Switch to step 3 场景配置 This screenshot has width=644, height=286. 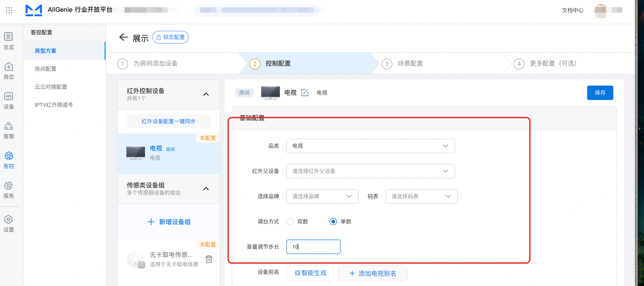(410, 64)
